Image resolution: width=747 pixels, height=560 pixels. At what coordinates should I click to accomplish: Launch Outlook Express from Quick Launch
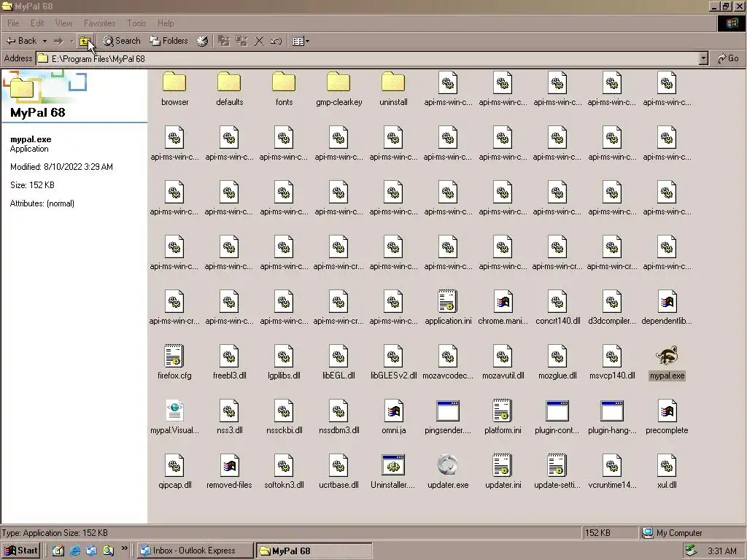coord(91,551)
